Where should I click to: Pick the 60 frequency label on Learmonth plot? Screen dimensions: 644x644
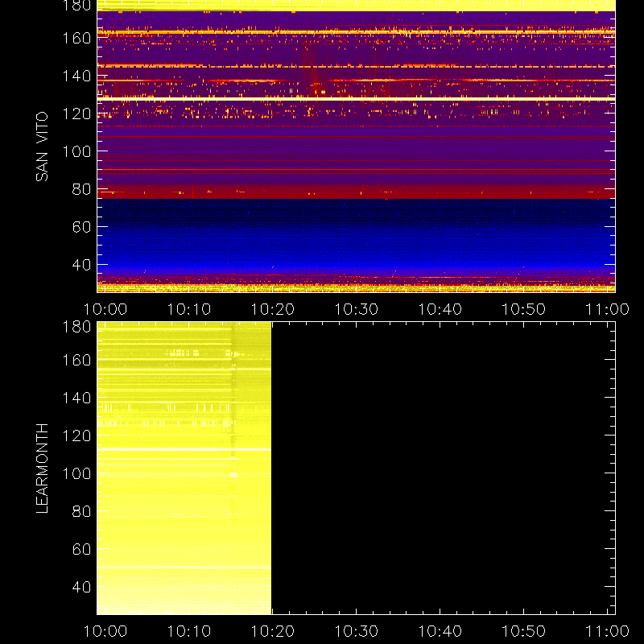pos(82,549)
